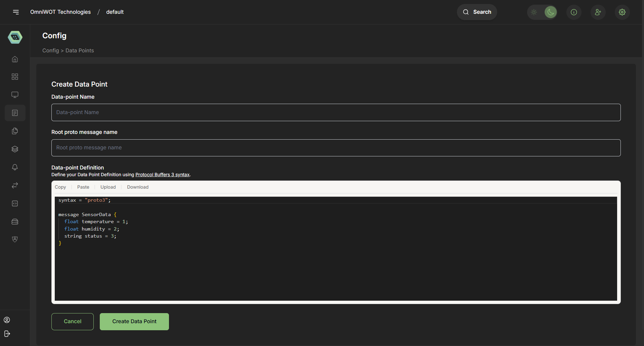Open the database server section
The height and width of the screenshot is (346, 644).
click(15, 221)
